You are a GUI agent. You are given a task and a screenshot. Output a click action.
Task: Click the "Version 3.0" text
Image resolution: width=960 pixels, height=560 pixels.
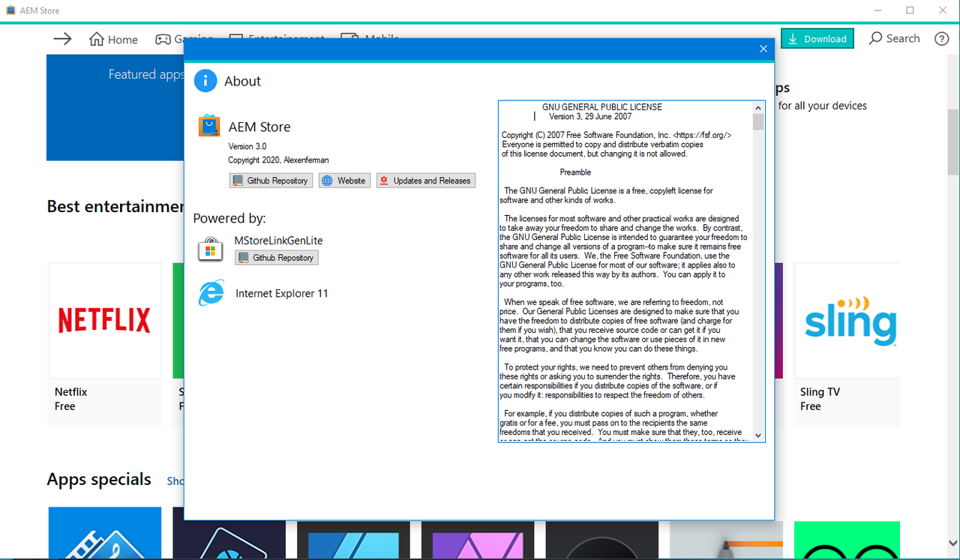coord(247,146)
